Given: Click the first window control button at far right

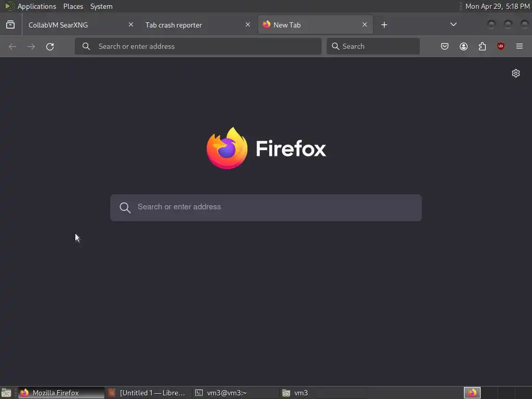Looking at the screenshot, I should pos(491,24).
